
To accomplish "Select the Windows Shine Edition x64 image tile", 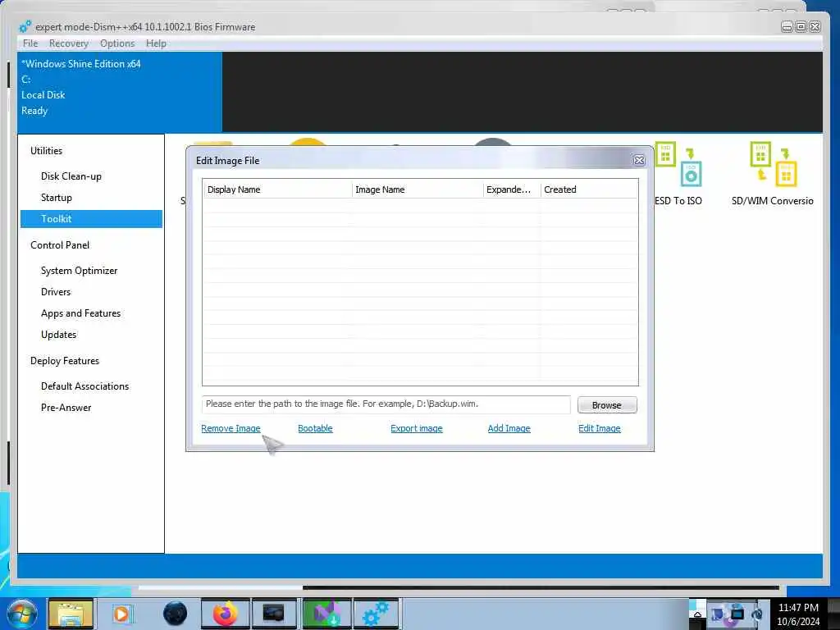I will [x=120, y=92].
